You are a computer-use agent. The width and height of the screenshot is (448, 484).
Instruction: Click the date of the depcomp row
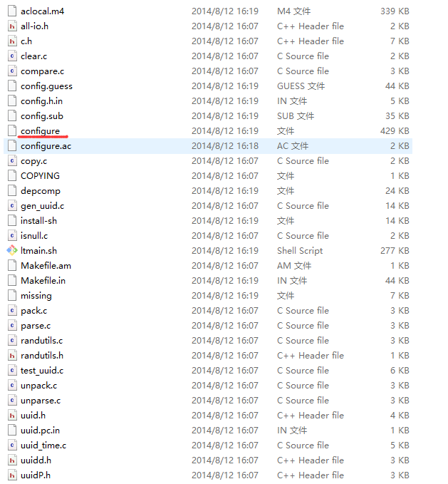(x=225, y=191)
